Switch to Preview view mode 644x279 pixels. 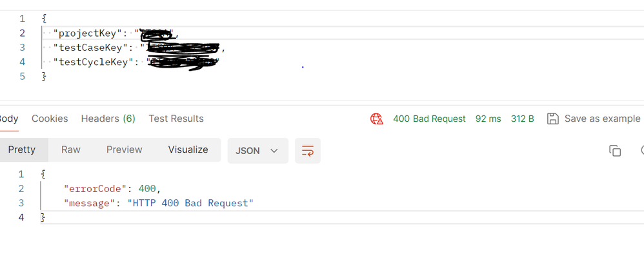[124, 149]
